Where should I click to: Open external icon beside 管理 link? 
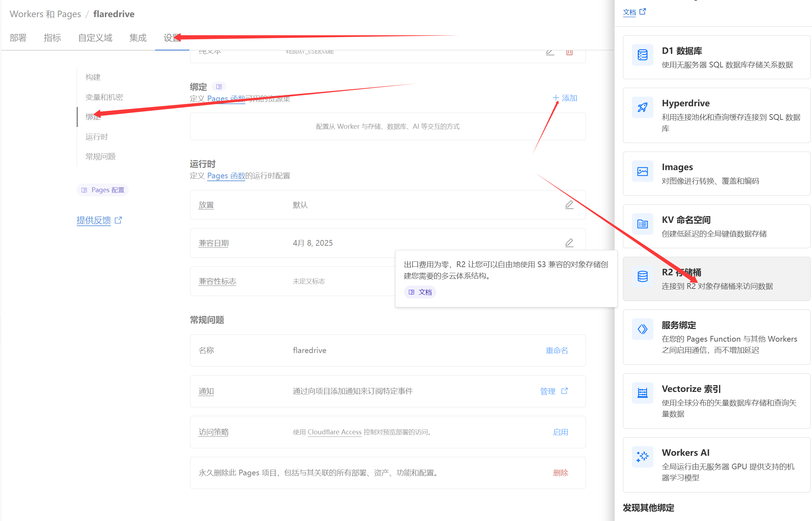click(565, 391)
